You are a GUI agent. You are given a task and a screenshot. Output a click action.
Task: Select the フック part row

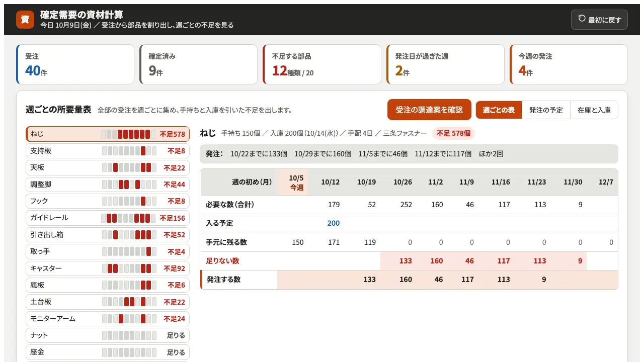click(x=108, y=201)
